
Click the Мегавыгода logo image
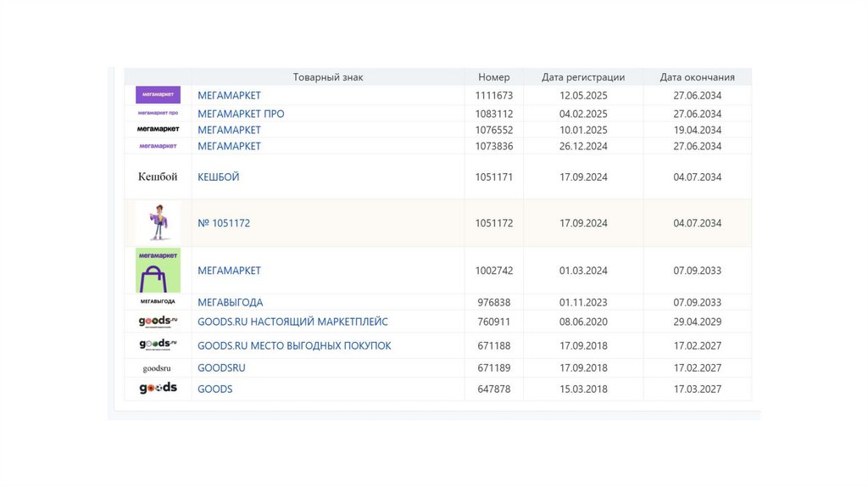tap(158, 302)
